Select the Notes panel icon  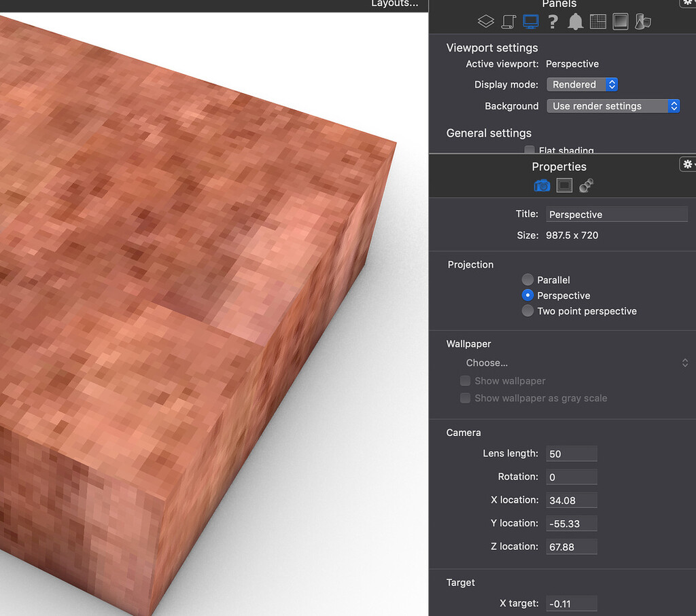click(x=508, y=21)
